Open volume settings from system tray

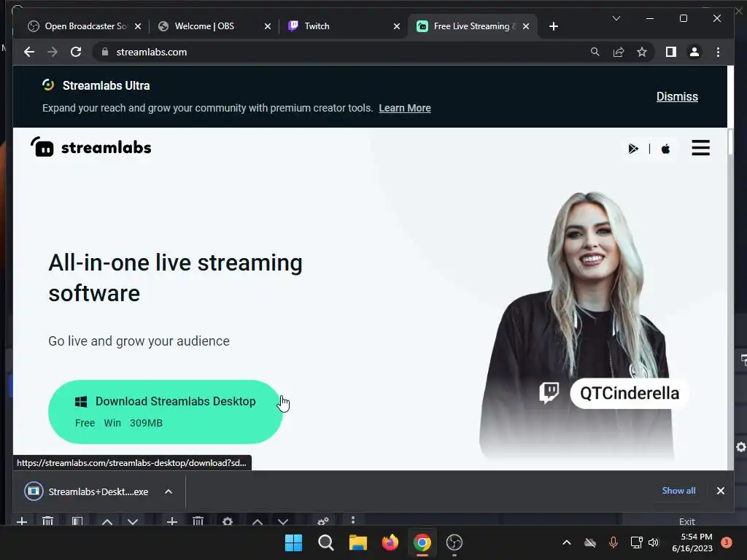[x=654, y=542]
